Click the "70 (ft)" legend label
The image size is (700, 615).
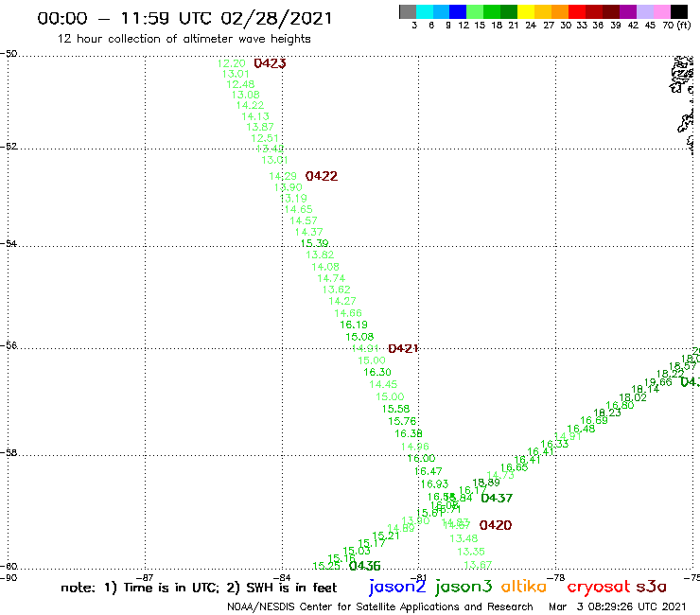(x=676, y=25)
